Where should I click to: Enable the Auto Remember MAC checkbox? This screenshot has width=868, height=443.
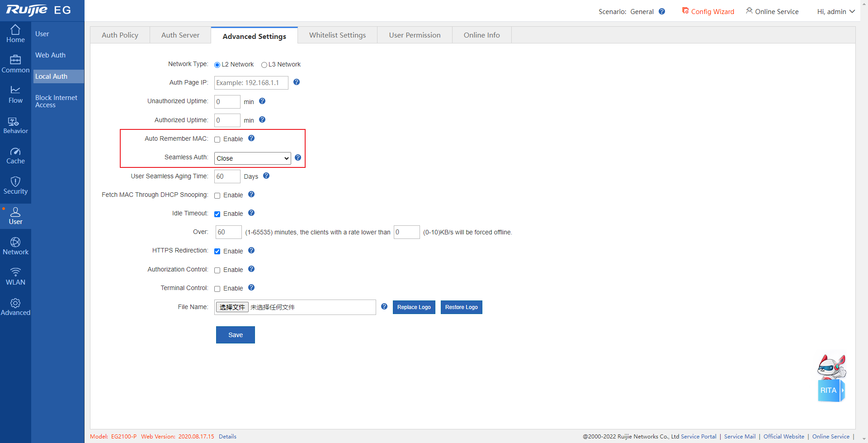click(217, 139)
